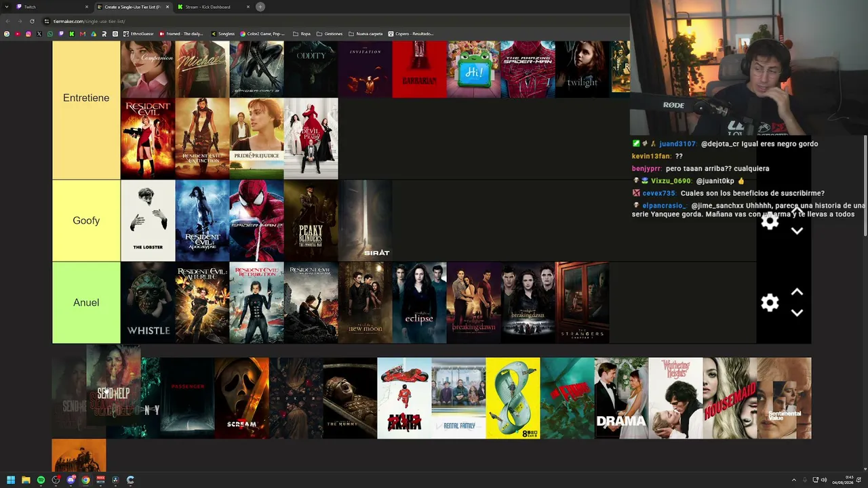Select the Peaky Blinders poster
This screenshot has width=868, height=488.
tap(311, 220)
